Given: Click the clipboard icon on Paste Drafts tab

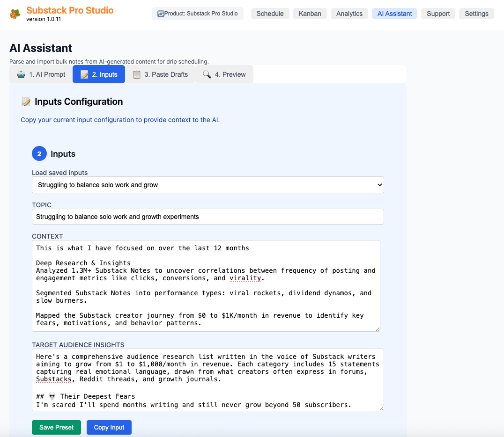Looking at the screenshot, I should click(x=137, y=74).
